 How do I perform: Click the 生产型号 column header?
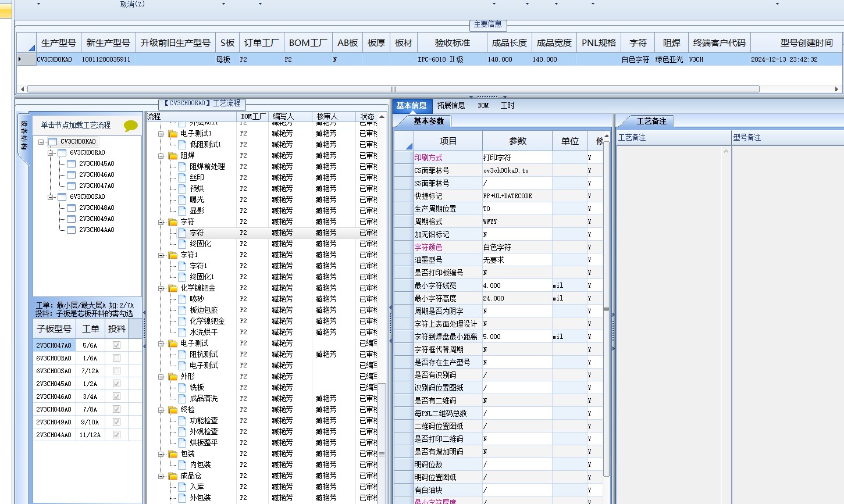(59, 42)
